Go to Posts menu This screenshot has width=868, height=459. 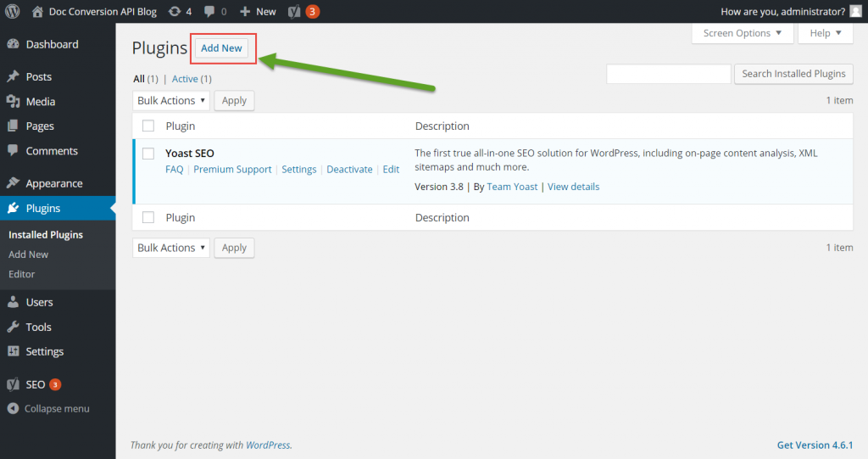point(39,76)
